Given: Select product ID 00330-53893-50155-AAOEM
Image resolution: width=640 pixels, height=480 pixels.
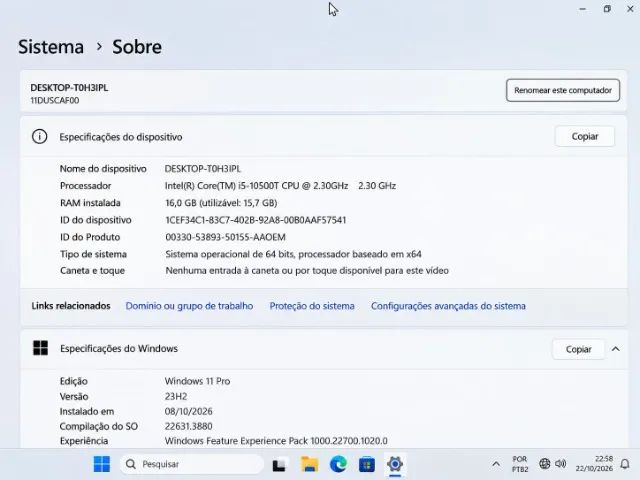Looking at the screenshot, I should (x=225, y=237).
